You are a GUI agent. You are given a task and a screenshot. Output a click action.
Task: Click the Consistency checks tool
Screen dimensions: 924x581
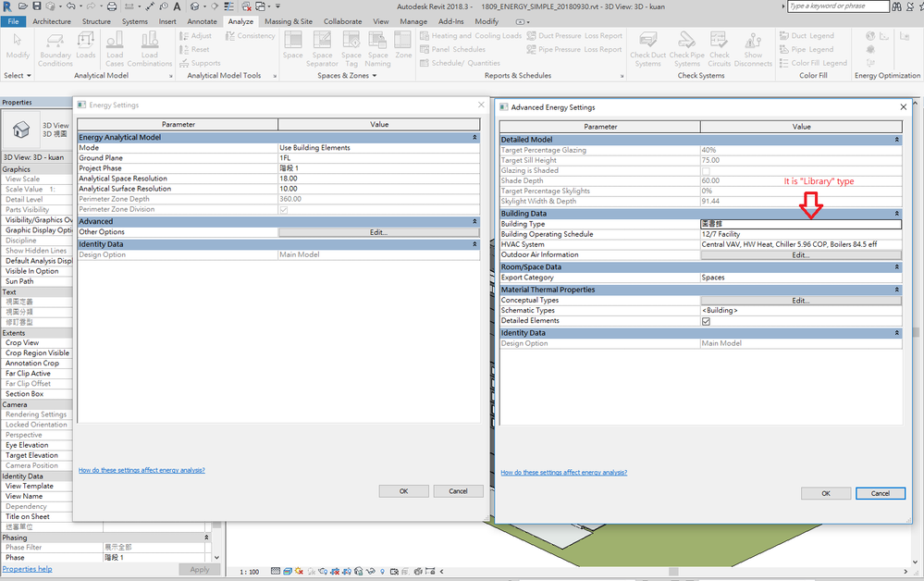pyautogui.click(x=251, y=36)
